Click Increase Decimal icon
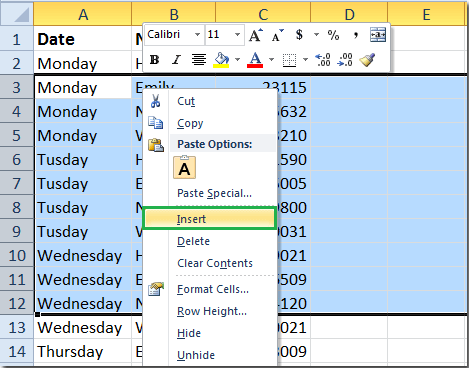 point(323,60)
